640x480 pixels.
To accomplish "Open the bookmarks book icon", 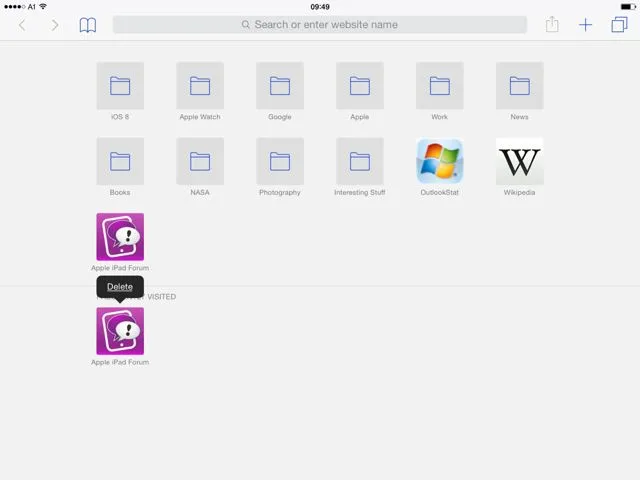I will [88, 25].
